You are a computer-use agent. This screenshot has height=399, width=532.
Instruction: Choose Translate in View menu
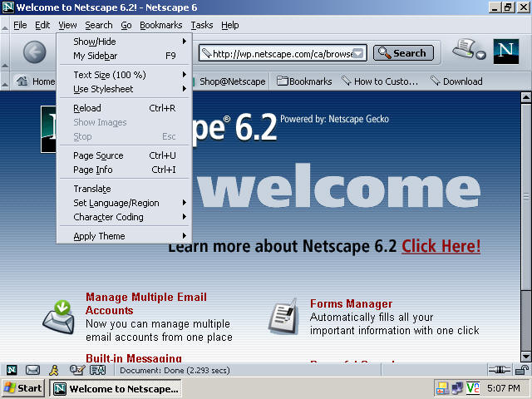pos(124,189)
